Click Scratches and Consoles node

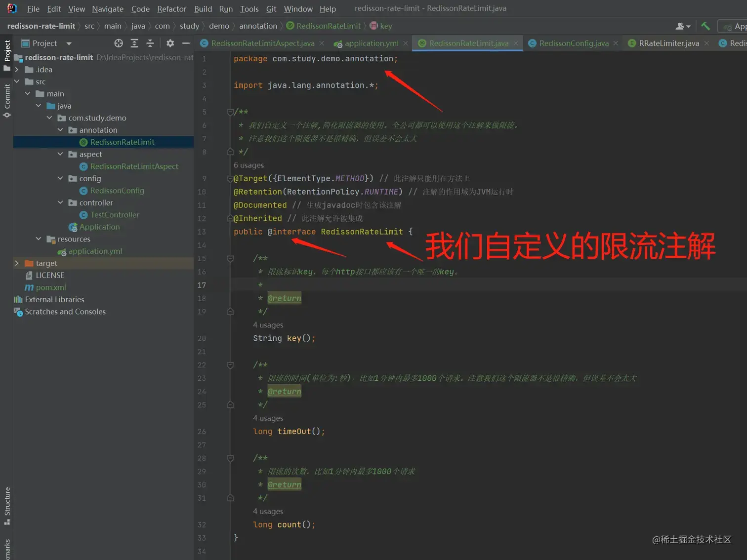coord(65,312)
